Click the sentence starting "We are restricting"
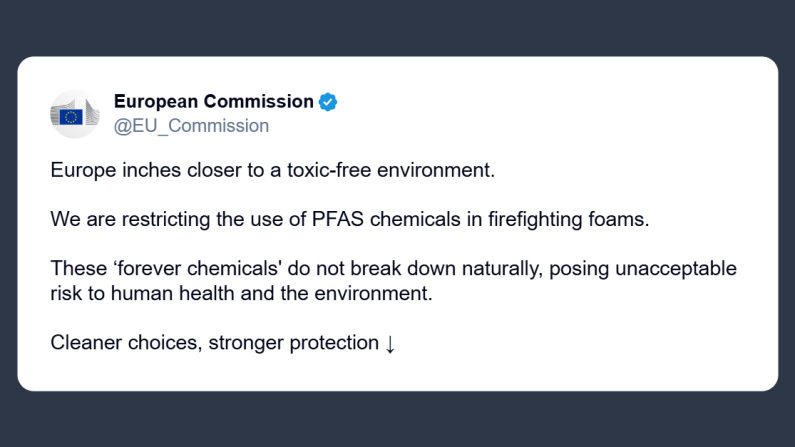Viewport: 795px width, 447px height. tap(350, 220)
